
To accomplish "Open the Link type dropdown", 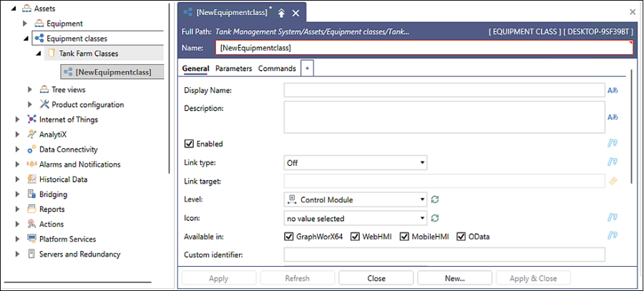I will pyautogui.click(x=356, y=162).
